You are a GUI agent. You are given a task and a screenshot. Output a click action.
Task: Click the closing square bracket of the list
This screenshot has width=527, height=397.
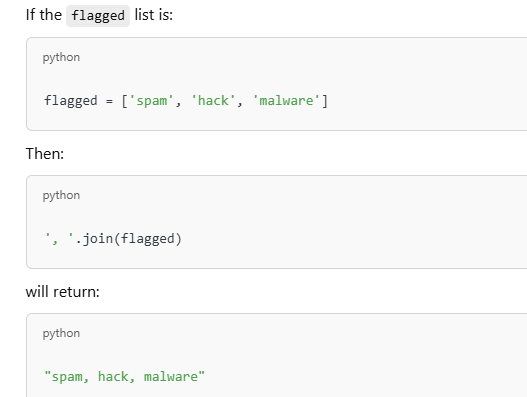325,101
